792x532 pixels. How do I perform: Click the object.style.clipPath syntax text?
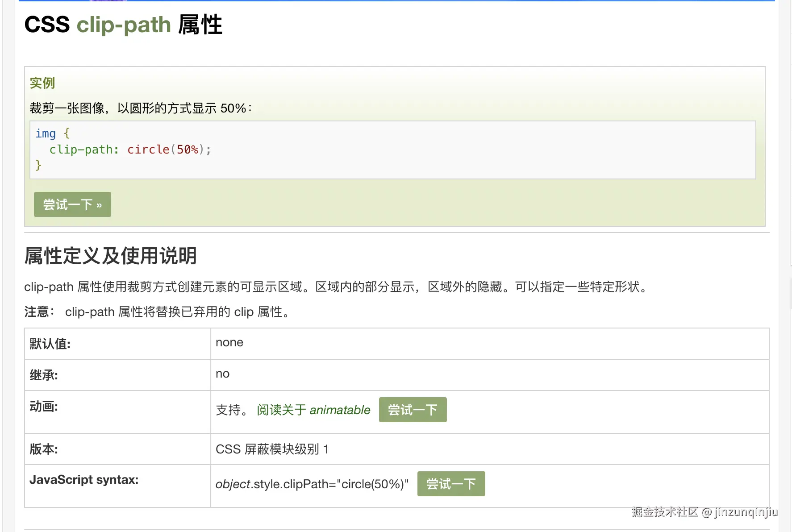[312, 484]
